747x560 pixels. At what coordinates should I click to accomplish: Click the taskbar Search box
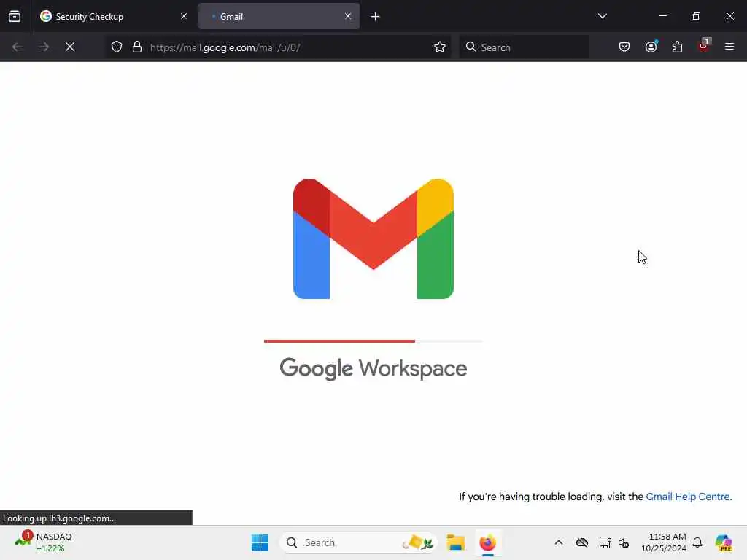click(358, 542)
